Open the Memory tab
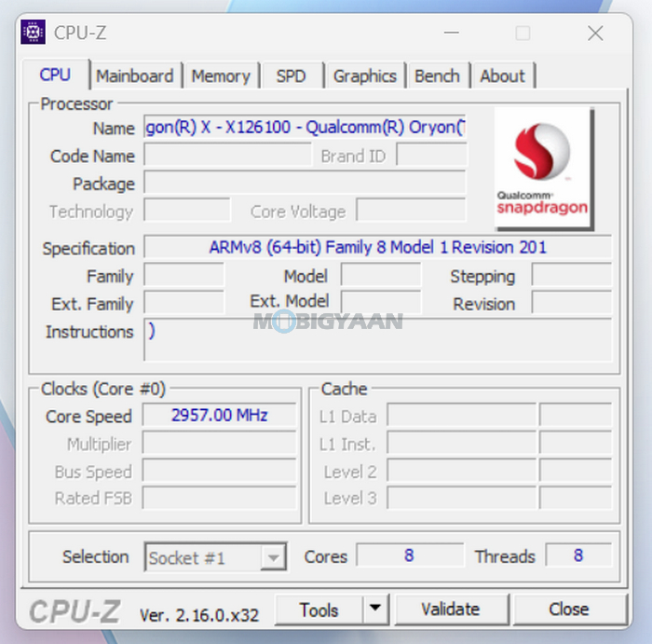 coord(221,76)
